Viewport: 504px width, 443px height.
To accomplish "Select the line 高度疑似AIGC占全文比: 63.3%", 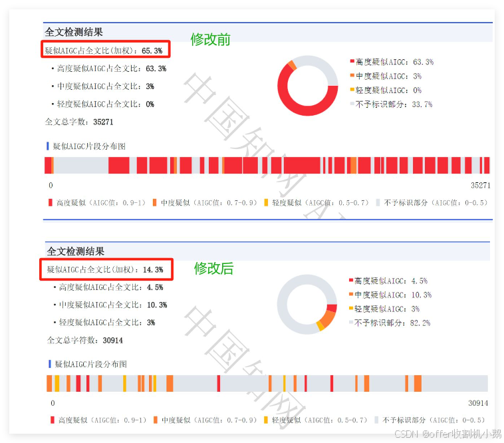I will (112, 69).
